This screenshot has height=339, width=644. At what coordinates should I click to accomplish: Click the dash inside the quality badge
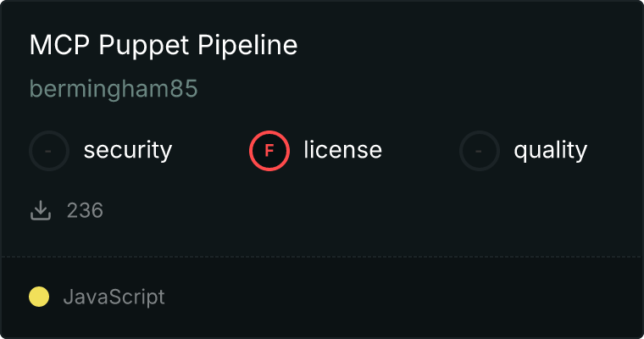coord(480,152)
